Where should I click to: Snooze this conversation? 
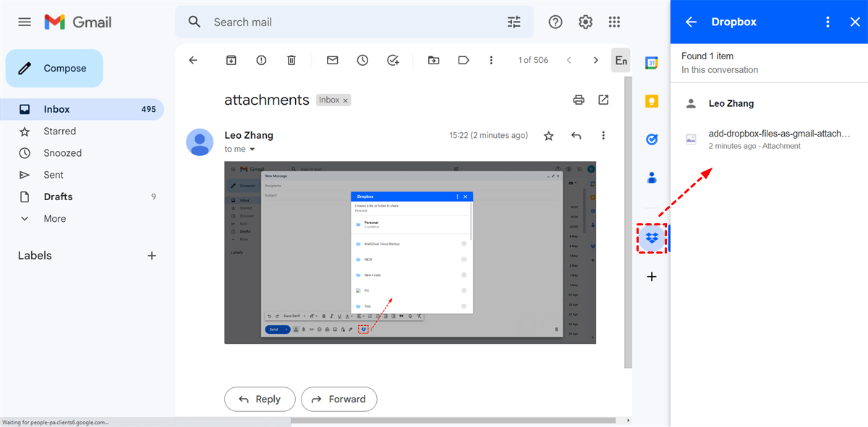pyautogui.click(x=362, y=60)
